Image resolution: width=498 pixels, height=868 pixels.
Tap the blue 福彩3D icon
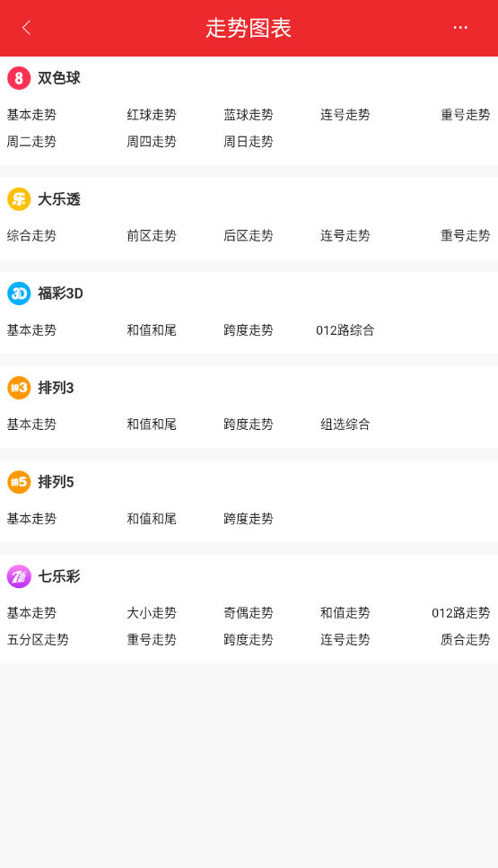(x=19, y=294)
